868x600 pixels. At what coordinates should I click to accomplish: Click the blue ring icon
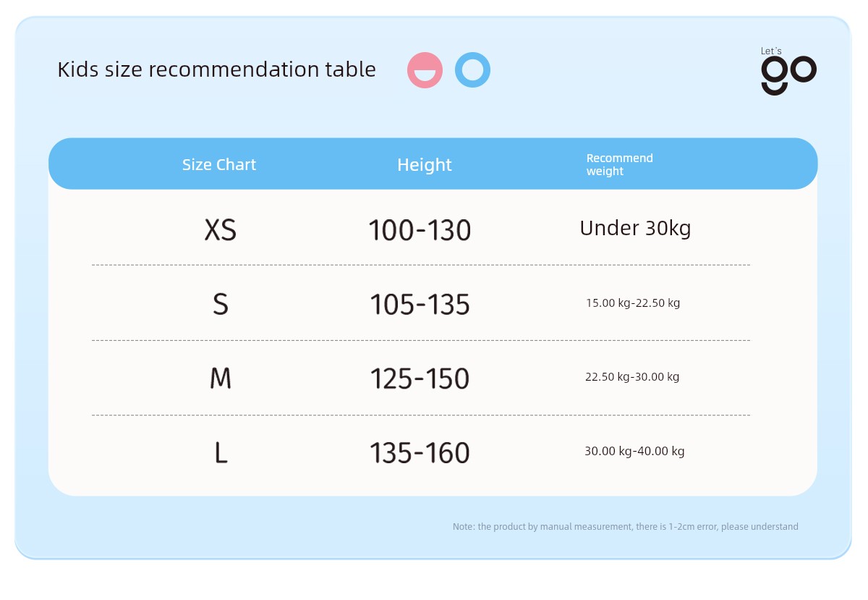click(472, 70)
